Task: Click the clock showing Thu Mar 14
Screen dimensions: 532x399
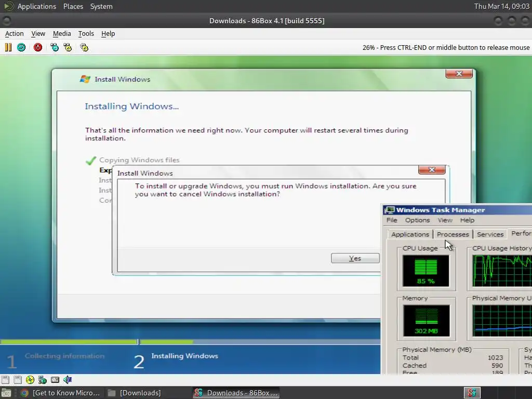Action: [501, 6]
